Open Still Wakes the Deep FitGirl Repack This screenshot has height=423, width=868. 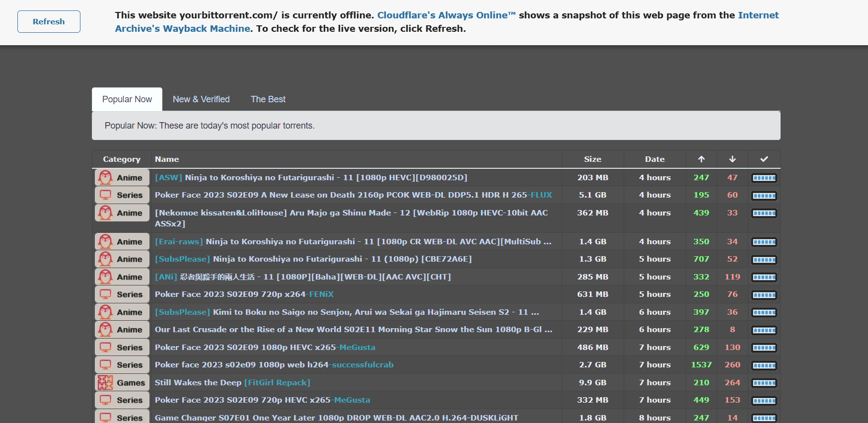click(x=232, y=383)
